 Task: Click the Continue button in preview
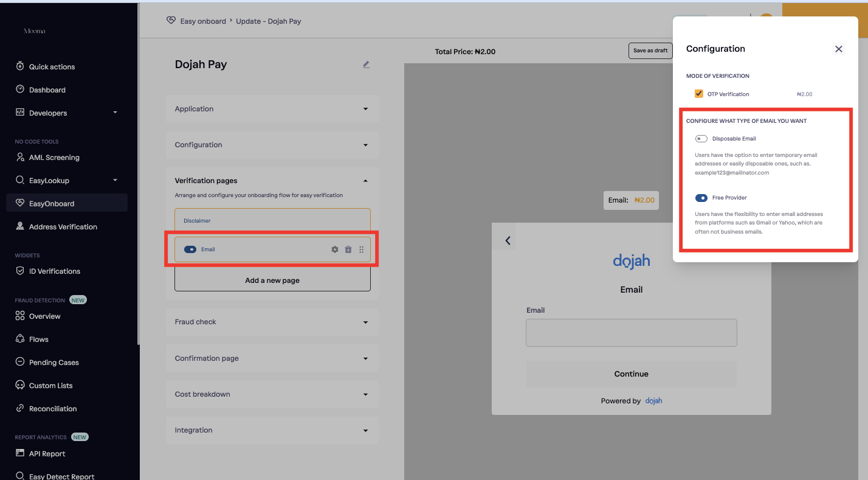[631, 374]
